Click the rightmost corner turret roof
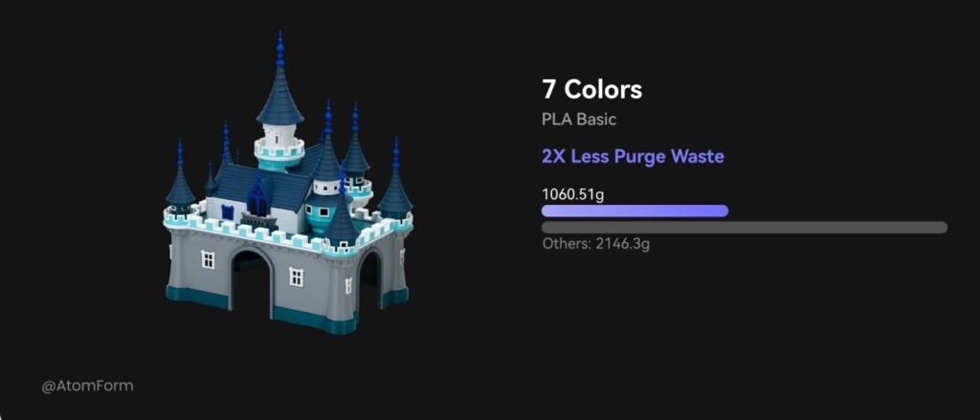Screen dimensions: 980x420 395,181
